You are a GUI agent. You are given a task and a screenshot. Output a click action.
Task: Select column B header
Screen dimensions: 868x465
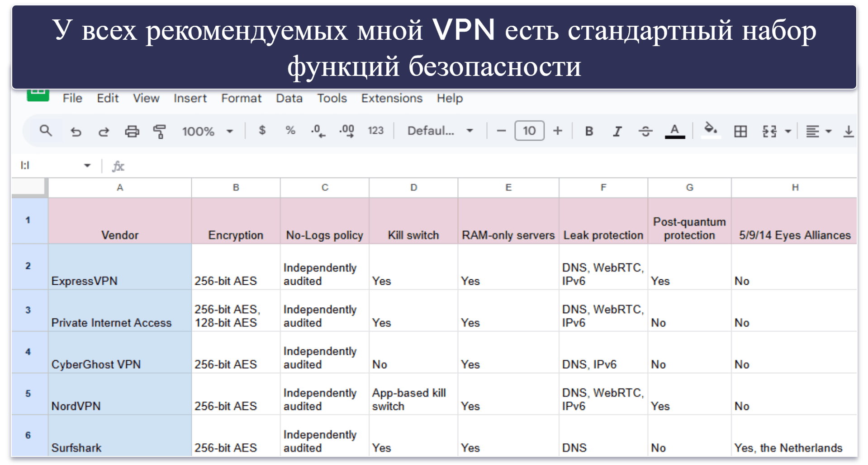(x=236, y=188)
